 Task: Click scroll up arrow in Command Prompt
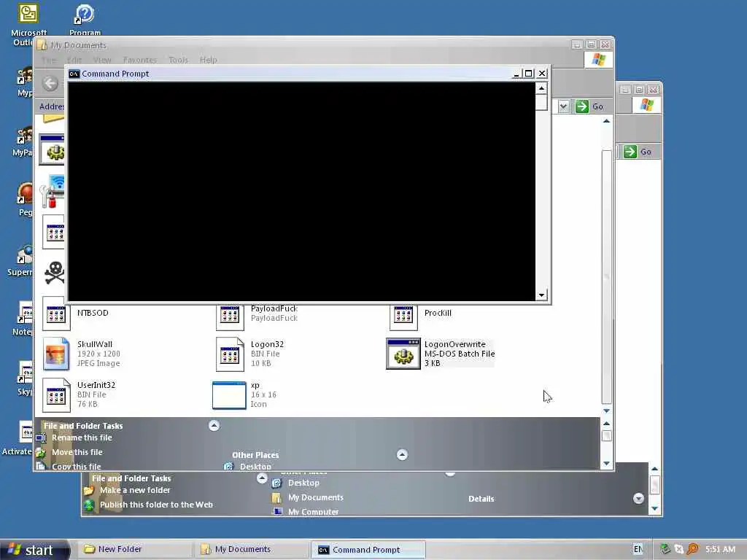(541, 88)
